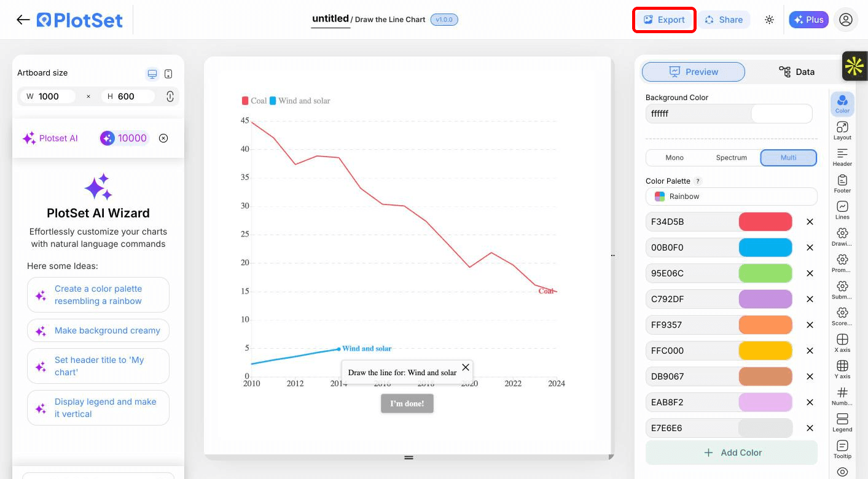
Task: Open the Color settings sidebar icon
Action: point(842,103)
